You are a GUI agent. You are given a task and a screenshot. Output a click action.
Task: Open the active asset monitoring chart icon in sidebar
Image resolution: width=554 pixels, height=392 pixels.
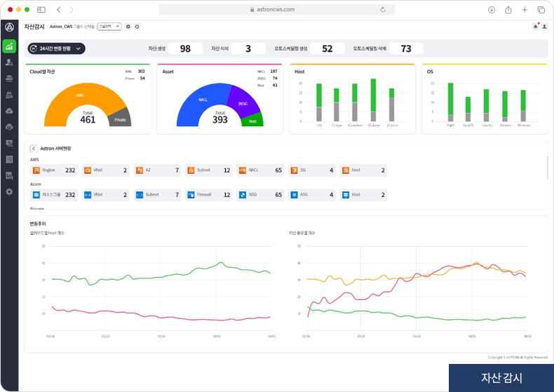click(9, 46)
